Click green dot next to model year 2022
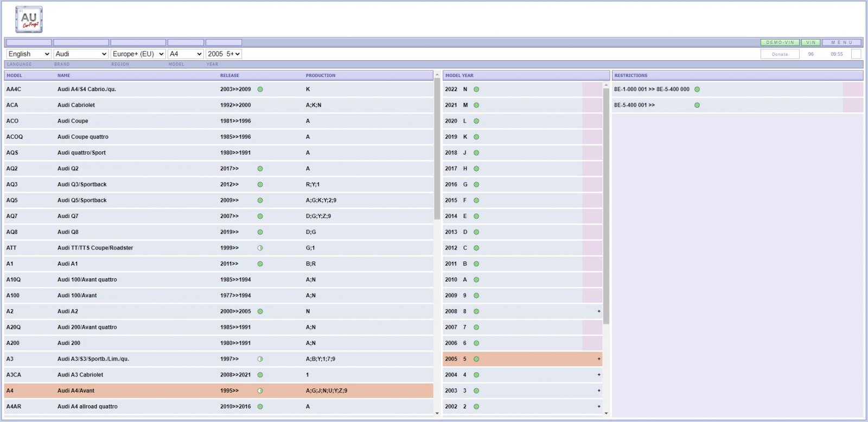 click(x=476, y=89)
